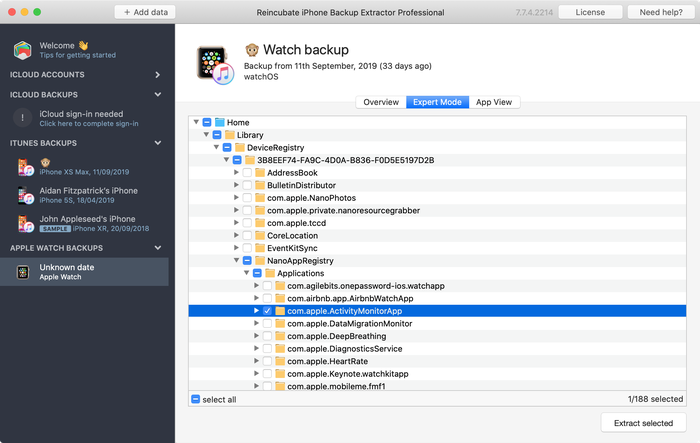Click the Add data button

[145, 12]
